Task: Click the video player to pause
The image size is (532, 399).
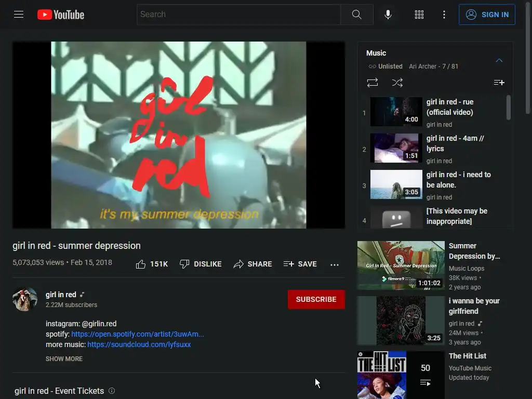Action: coord(179,135)
